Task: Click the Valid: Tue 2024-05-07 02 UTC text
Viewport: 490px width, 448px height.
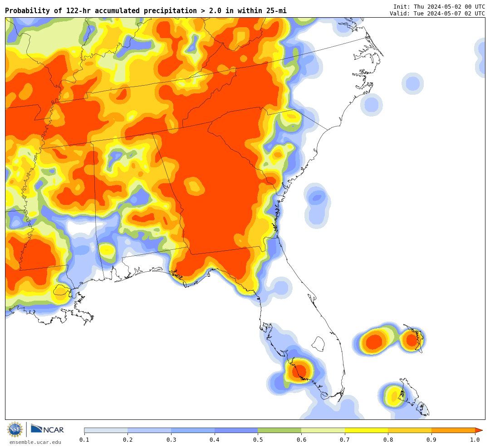Action: [437, 14]
